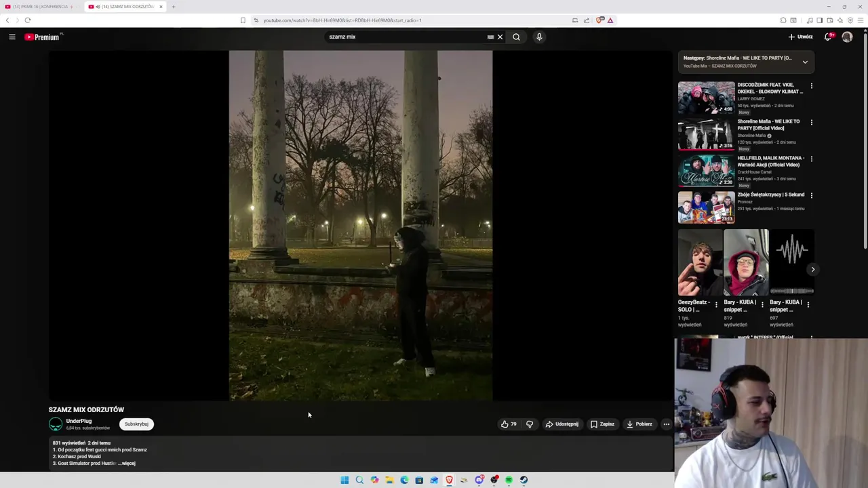Open options for HELLFIELD video
This screenshot has height=488, width=868.
pos(811,159)
